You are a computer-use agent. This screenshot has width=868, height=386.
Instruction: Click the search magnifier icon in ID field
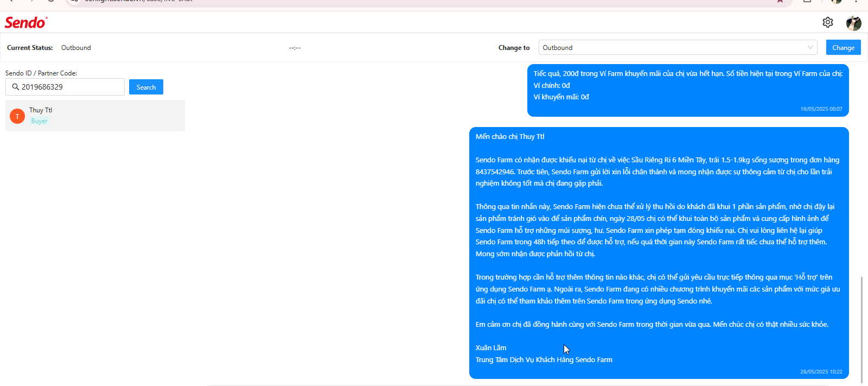click(15, 87)
